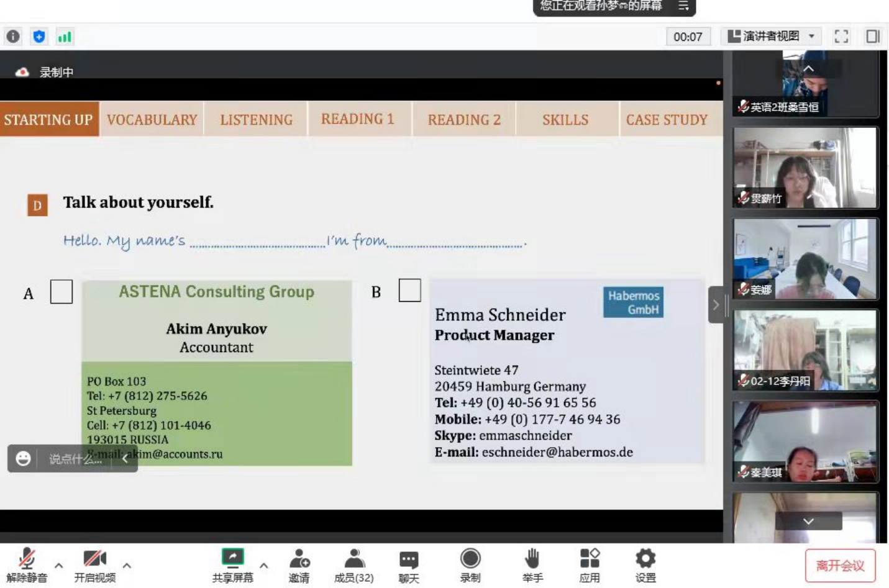Open the Apps (应用) icon
The height and width of the screenshot is (588, 889).
pyautogui.click(x=590, y=565)
